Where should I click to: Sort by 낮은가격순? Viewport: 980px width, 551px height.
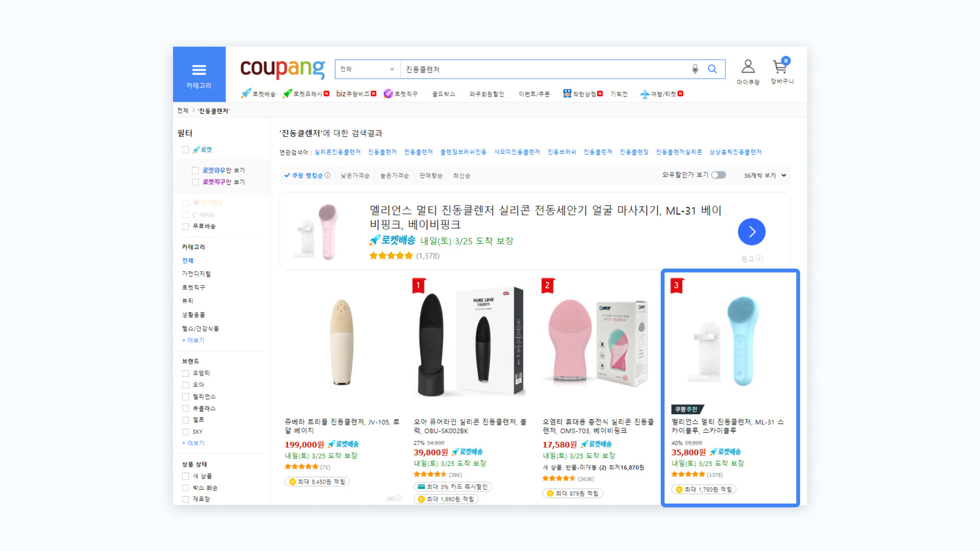click(x=355, y=176)
